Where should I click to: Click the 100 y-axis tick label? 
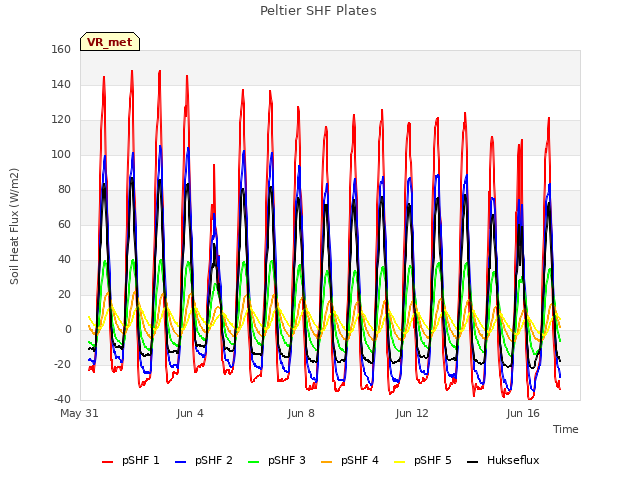[x=61, y=155]
